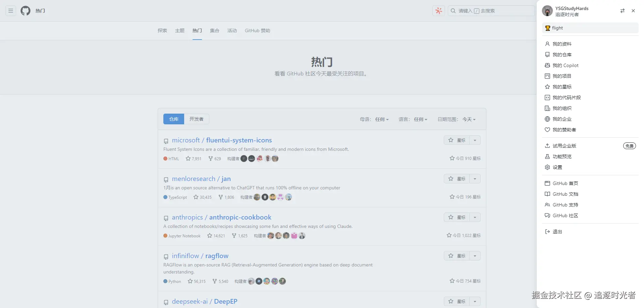
Task: Close the user side panel
Action: (x=633, y=11)
